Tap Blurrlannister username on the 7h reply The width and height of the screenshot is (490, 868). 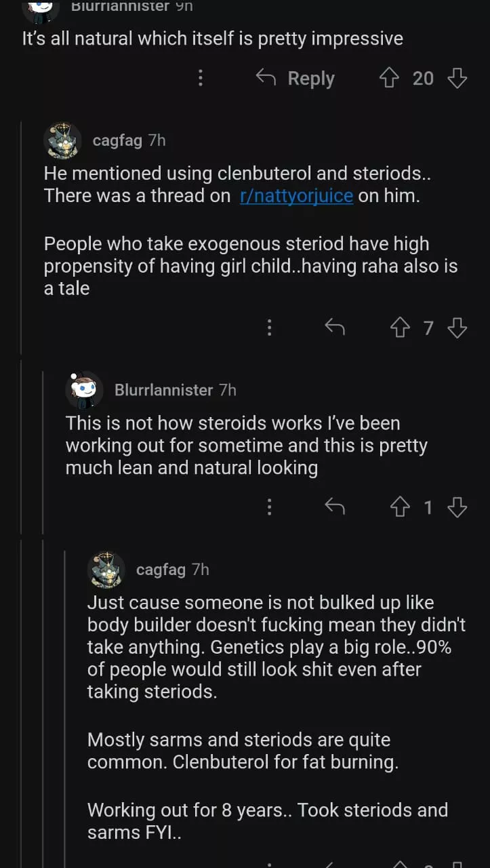[163, 390]
